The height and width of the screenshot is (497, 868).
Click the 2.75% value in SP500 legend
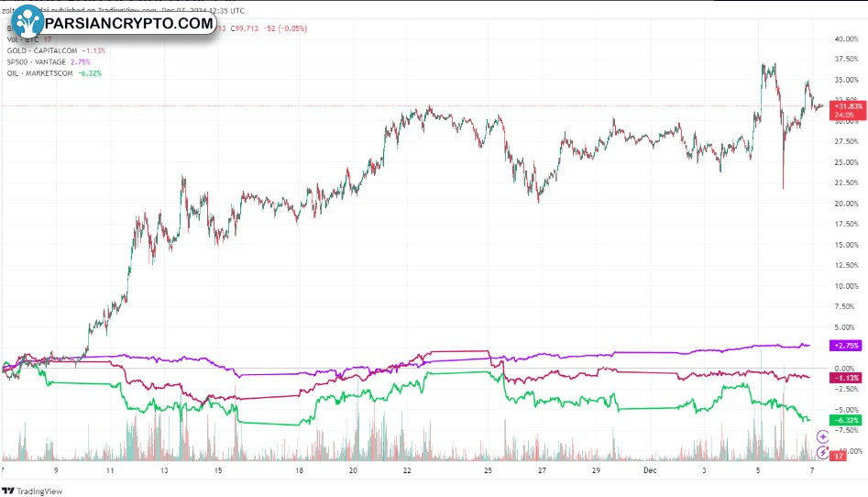[81, 62]
